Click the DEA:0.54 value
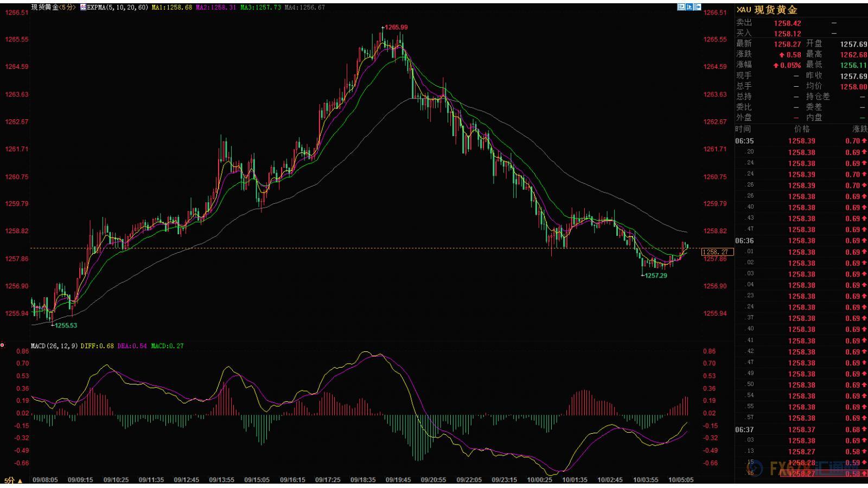 (x=132, y=345)
